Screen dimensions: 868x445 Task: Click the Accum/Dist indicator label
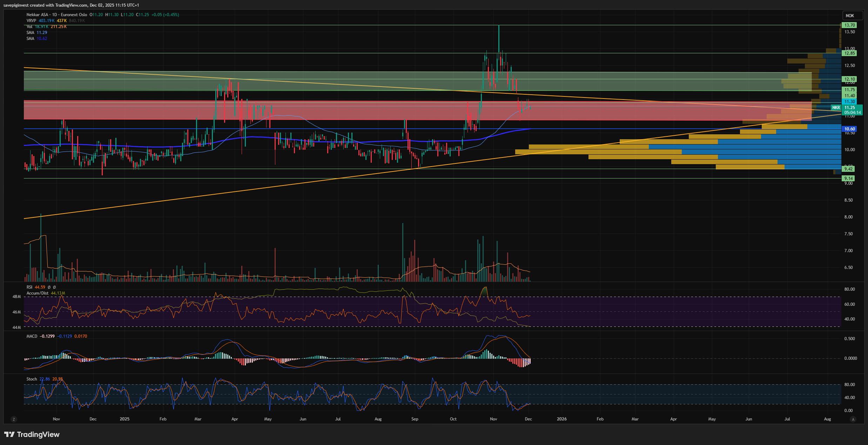[x=37, y=293]
